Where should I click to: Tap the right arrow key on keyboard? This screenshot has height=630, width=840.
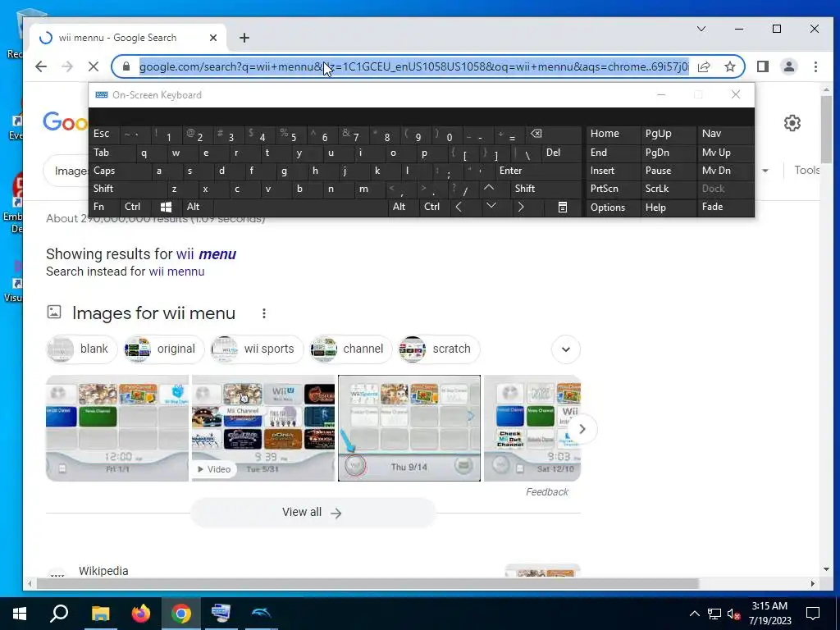(x=521, y=207)
